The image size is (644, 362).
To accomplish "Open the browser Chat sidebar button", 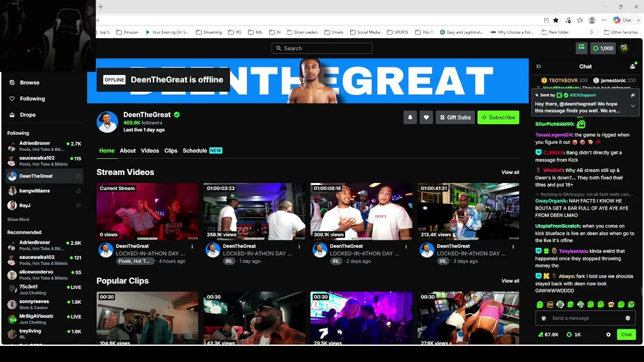I will (x=623, y=20).
